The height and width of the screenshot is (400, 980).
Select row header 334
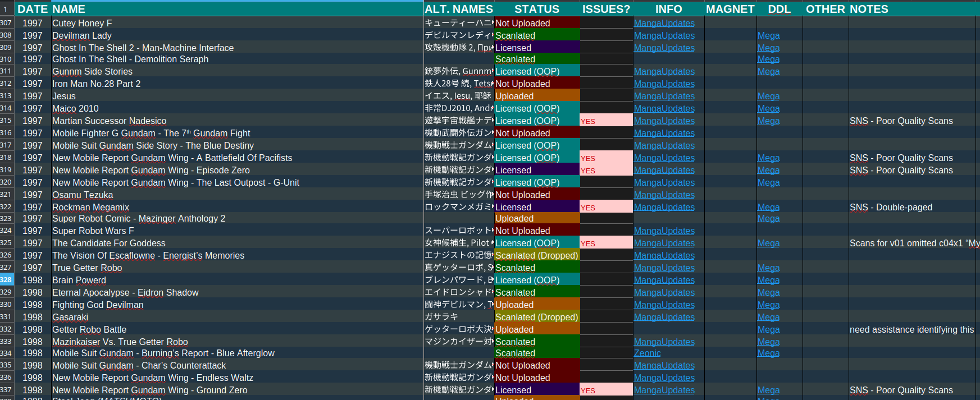coord(7,353)
